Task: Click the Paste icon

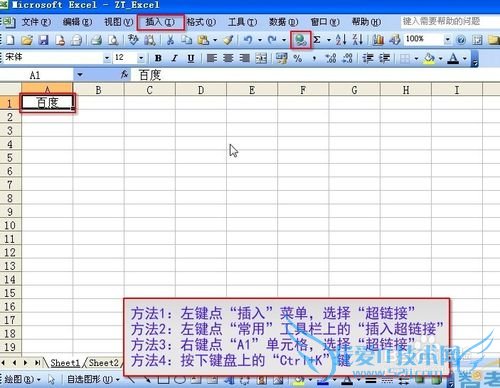Action: pos(203,40)
